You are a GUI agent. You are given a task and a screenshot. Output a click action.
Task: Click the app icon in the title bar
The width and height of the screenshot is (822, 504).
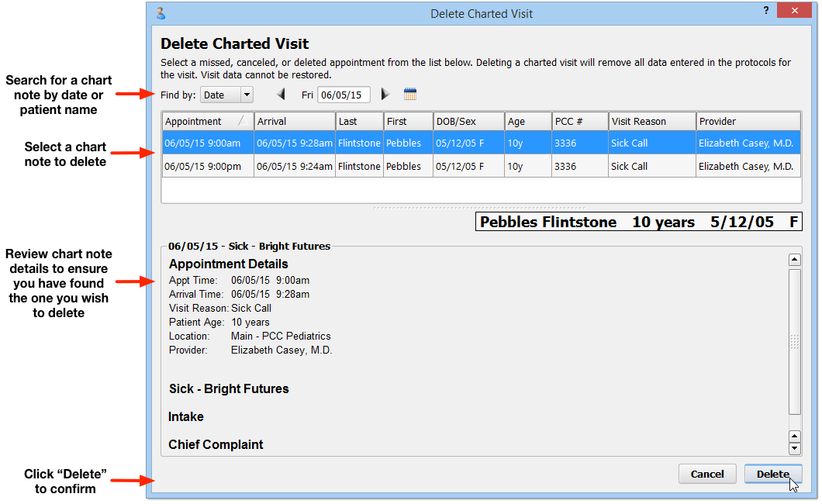pyautogui.click(x=161, y=13)
